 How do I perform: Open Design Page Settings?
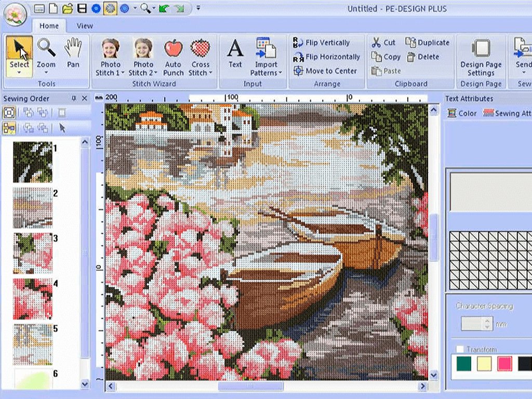coord(481,57)
